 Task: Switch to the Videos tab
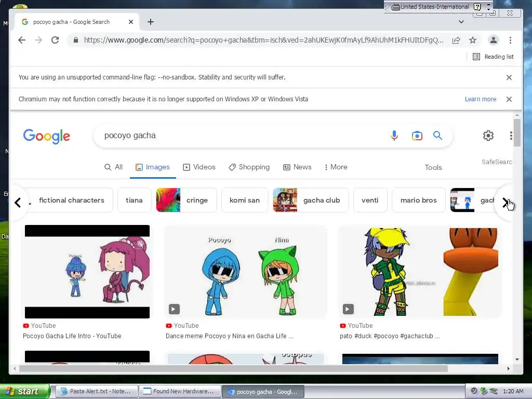[199, 167]
